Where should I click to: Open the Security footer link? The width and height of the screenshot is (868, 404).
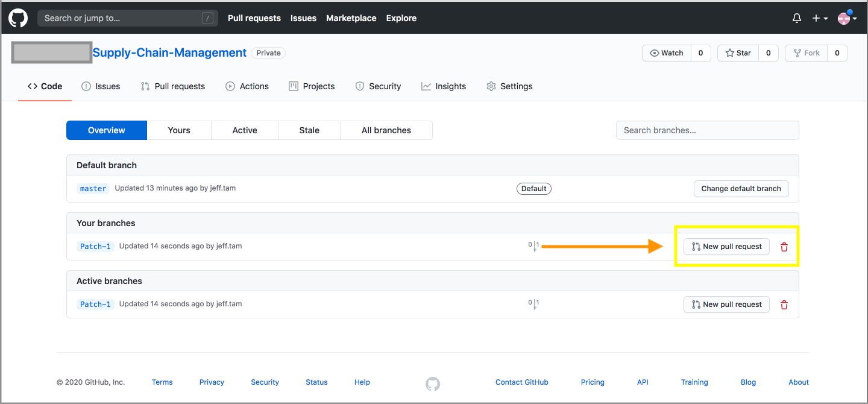click(x=265, y=382)
